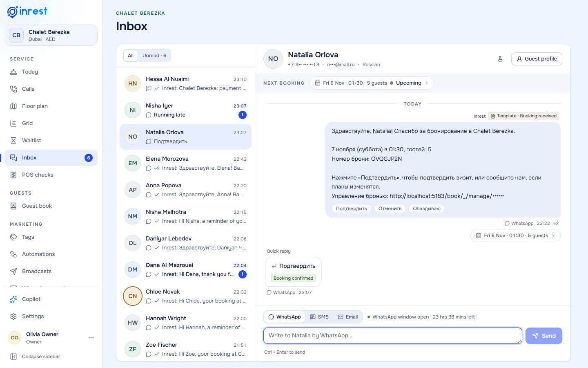588x368 pixels.
Task: Open the Today view in the sidebar
Action: [x=51, y=72]
